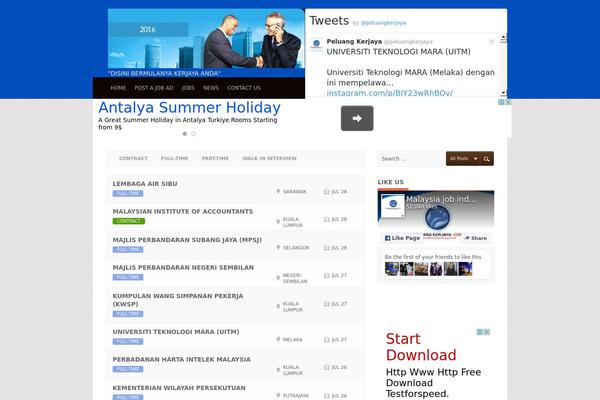Click Twitter bird icon on tweet
600x400 pixels.
[x=491, y=41]
